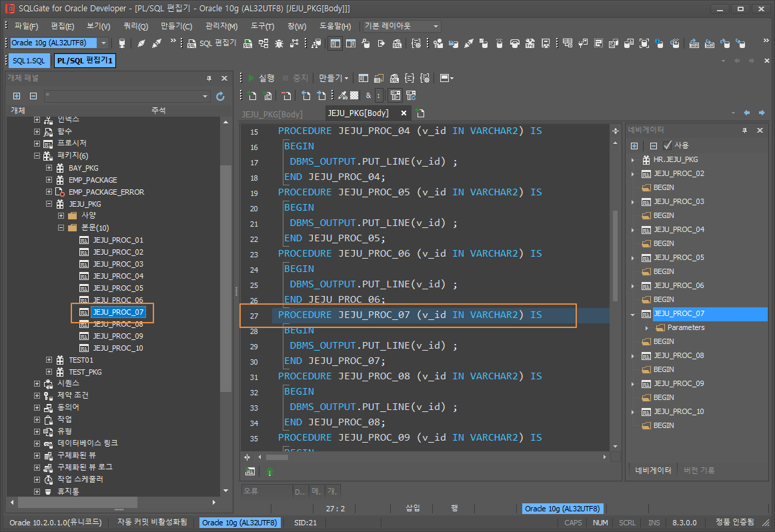The image size is (775, 532).
Task: Click the connect plug icon in main toolbar
Action: (x=141, y=43)
